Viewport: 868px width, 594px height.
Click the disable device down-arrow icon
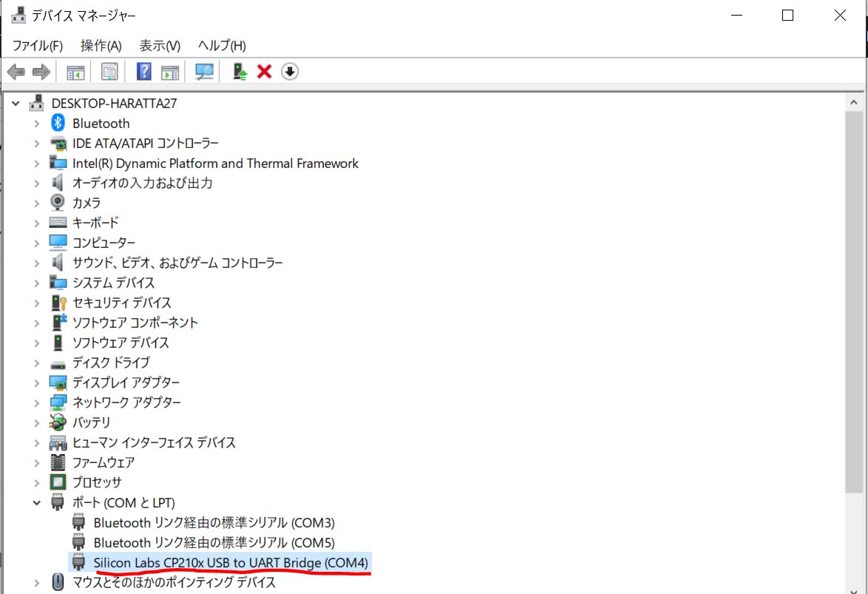pos(290,72)
